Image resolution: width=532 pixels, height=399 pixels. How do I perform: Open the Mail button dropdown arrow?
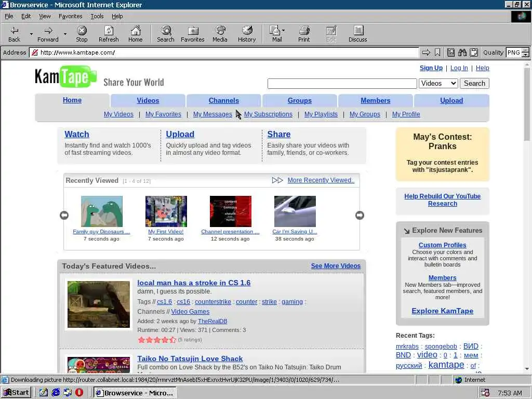283,31
